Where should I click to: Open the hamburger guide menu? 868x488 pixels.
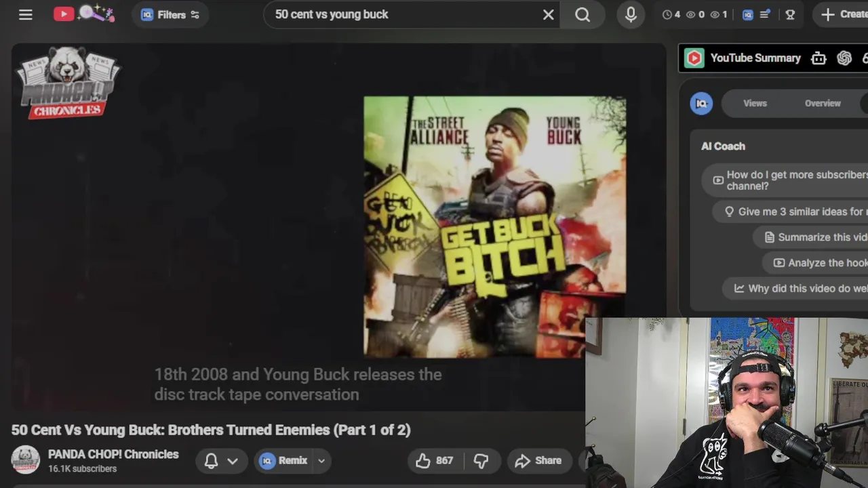click(x=26, y=14)
